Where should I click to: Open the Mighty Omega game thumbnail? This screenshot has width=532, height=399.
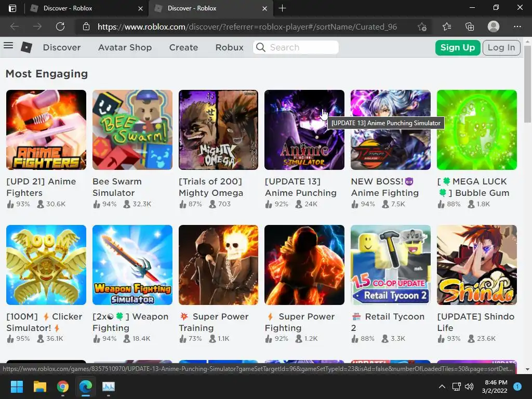(x=218, y=129)
